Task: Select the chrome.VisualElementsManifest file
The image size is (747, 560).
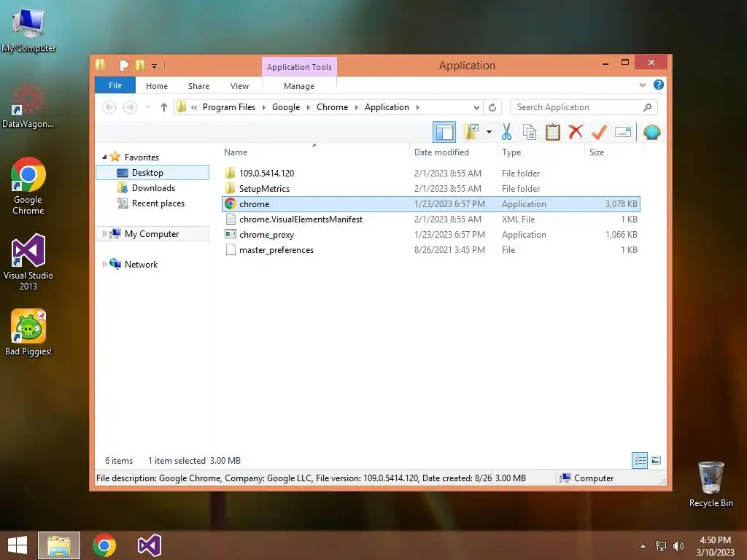Action: coord(431,219)
